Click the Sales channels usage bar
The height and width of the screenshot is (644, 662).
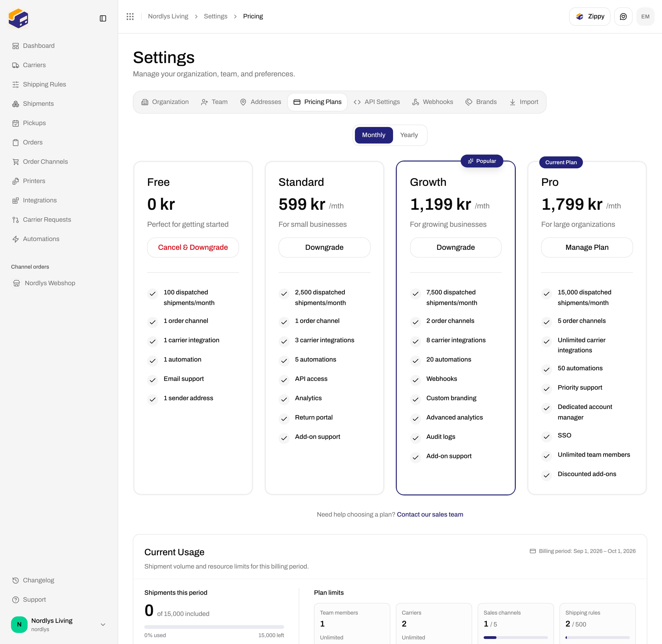click(x=516, y=638)
